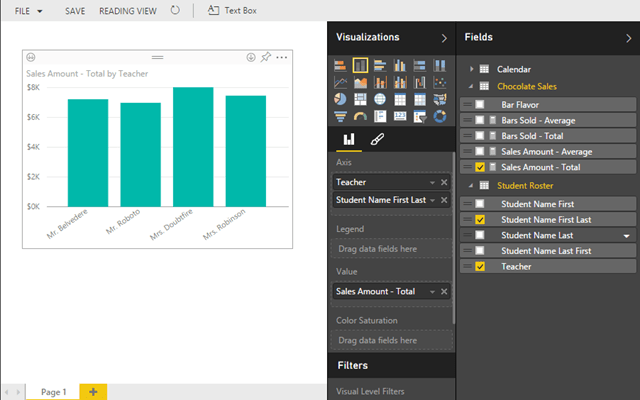This screenshot has width=640, height=400.
Task: Select the pie chart visualization icon
Action: [x=340, y=99]
